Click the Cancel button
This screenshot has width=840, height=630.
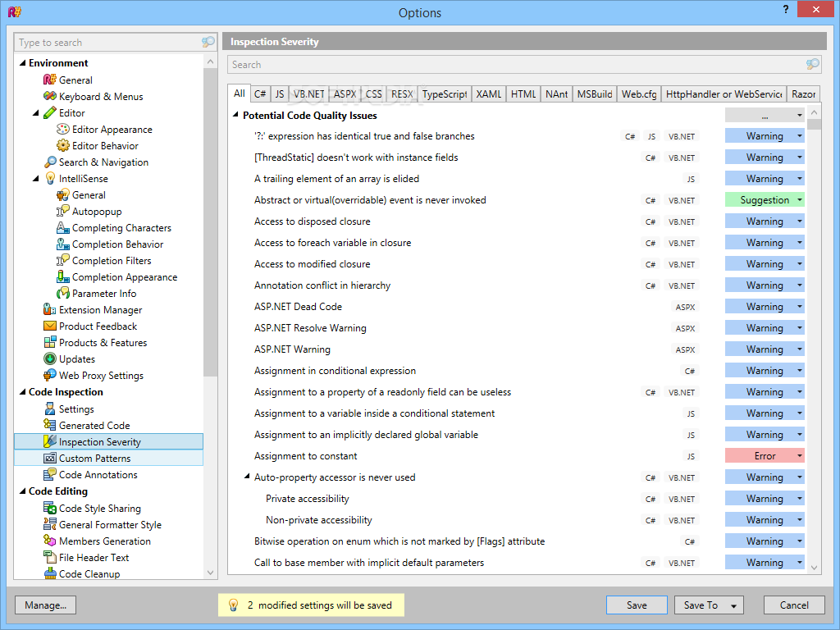tap(794, 605)
